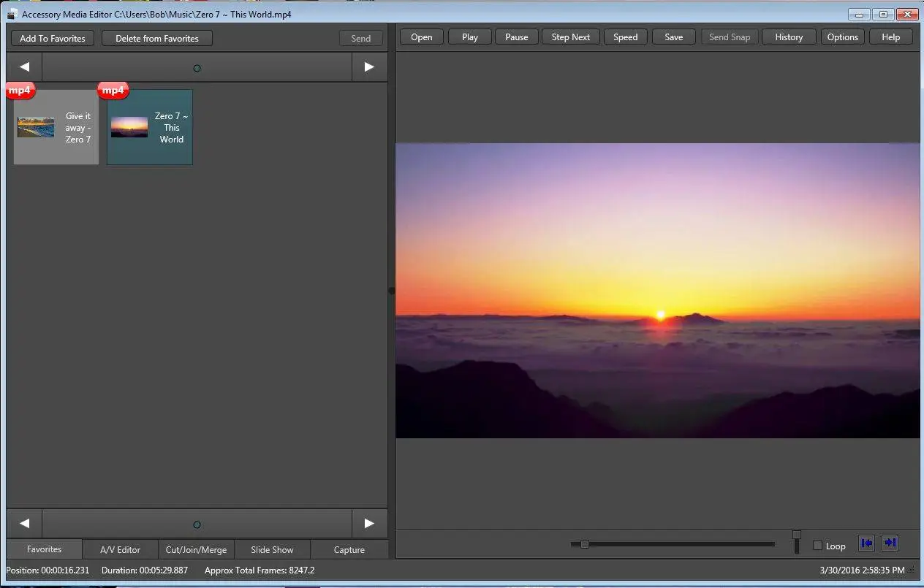Click the bottom-left previous arrow in Favorites
The width and height of the screenshot is (924, 588).
click(x=24, y=523)
